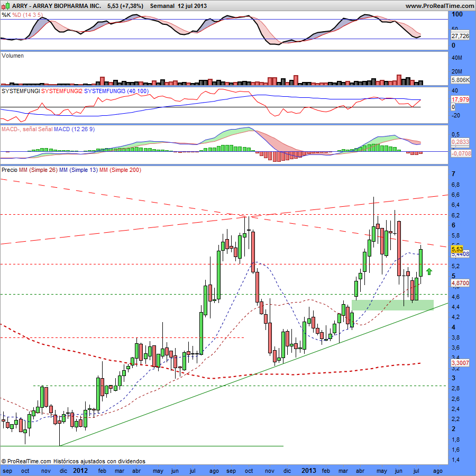Click the 12 jul 2013 date

pos(192,6)
